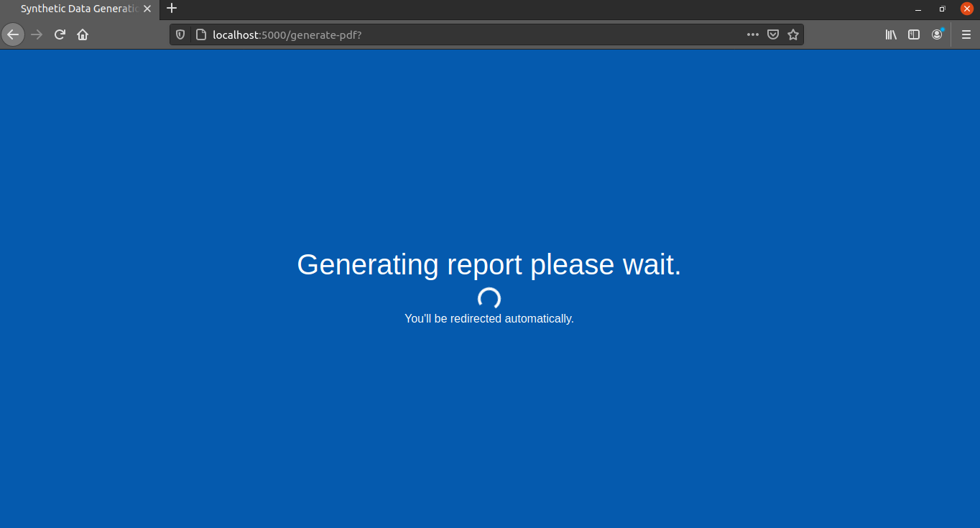This screenshot has width=980, height=528.
Task: Save page to Pocket
Action: coord(773,34)
